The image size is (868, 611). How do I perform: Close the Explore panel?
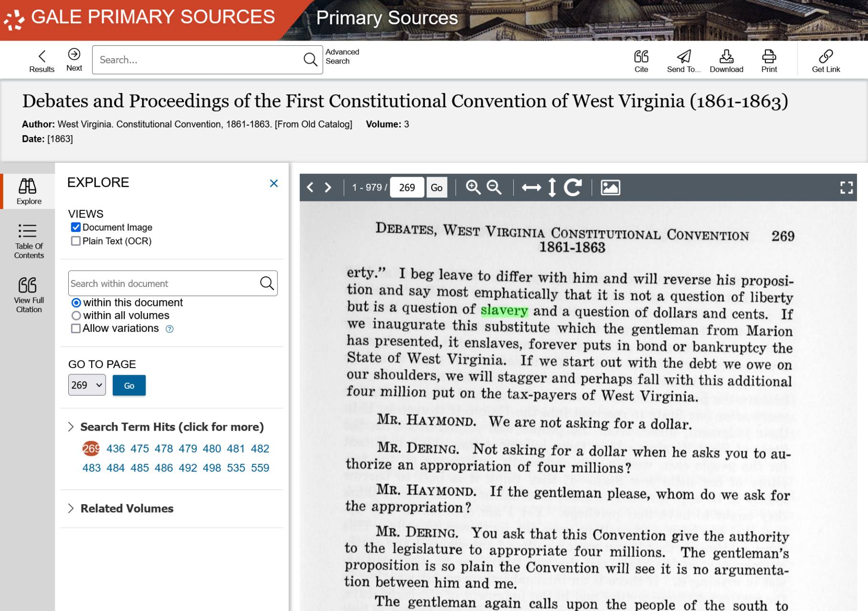point(274,183)
